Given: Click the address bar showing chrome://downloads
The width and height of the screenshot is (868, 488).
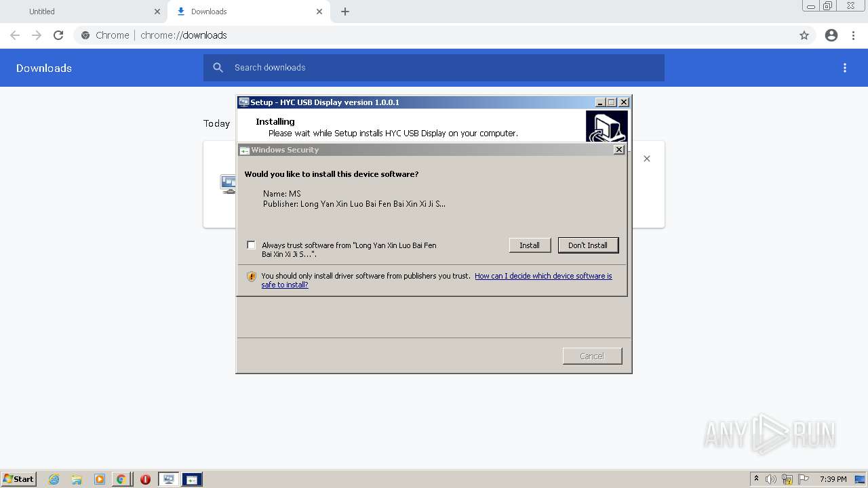Looking at the screenshot, I should coord(444,35).
